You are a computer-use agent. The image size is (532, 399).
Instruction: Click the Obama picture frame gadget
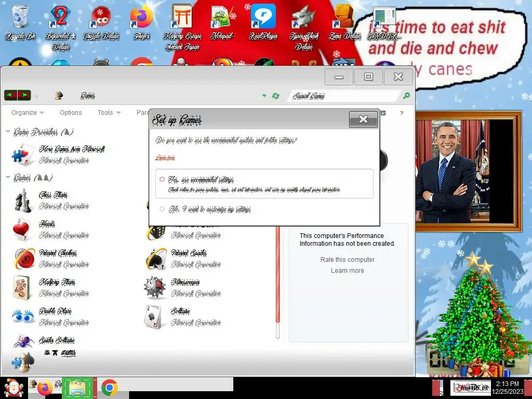pyautogui.click(x=469, y=171)
